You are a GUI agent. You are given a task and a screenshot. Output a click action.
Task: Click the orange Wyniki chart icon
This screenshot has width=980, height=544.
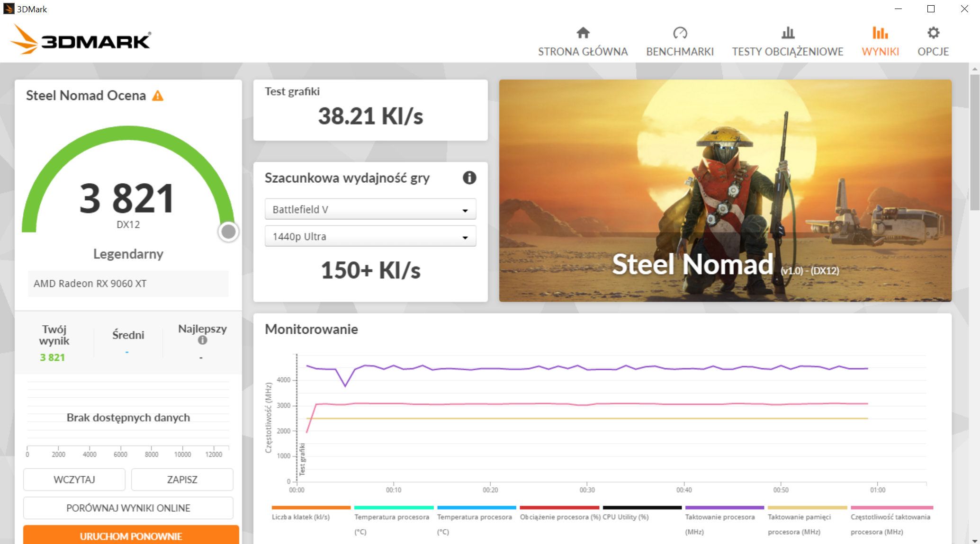[x=880, y=33]
